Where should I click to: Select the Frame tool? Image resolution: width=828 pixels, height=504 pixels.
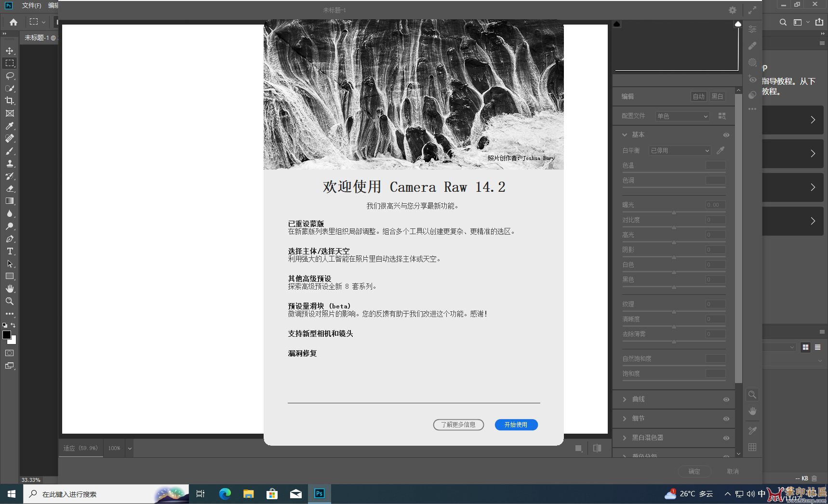tap(10, 113)
